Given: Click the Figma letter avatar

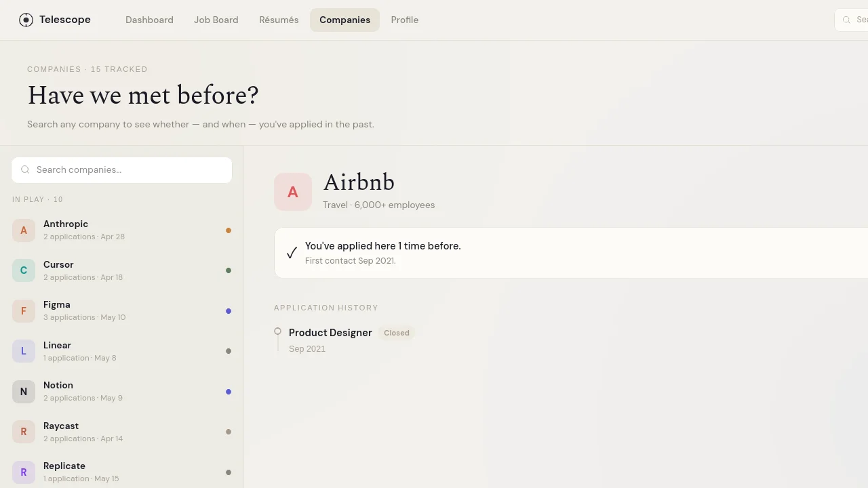Looking at the screenshot, I should (x=24, y=311).
